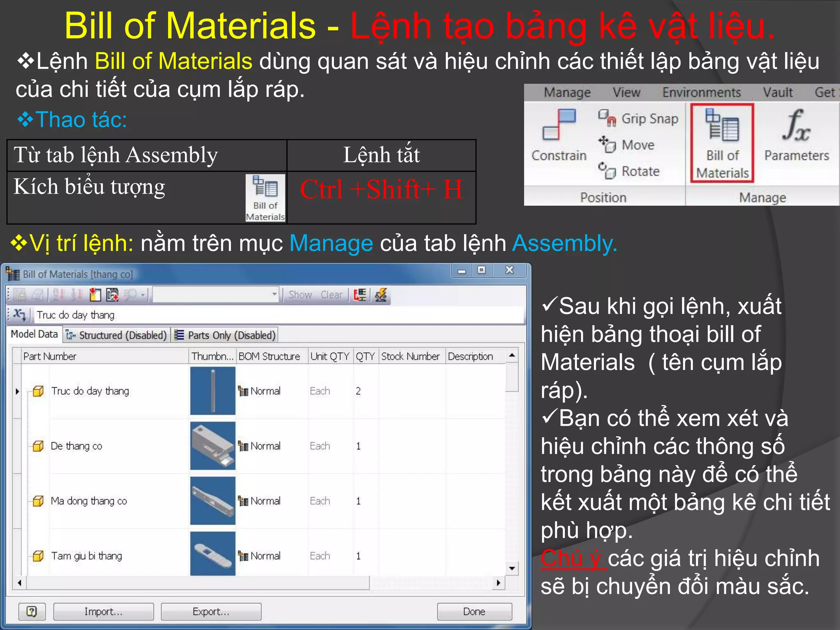The image size is (840, 630).
Task: Click thumbnail of Tam giu bi thang part
Action: pos(213,554)
